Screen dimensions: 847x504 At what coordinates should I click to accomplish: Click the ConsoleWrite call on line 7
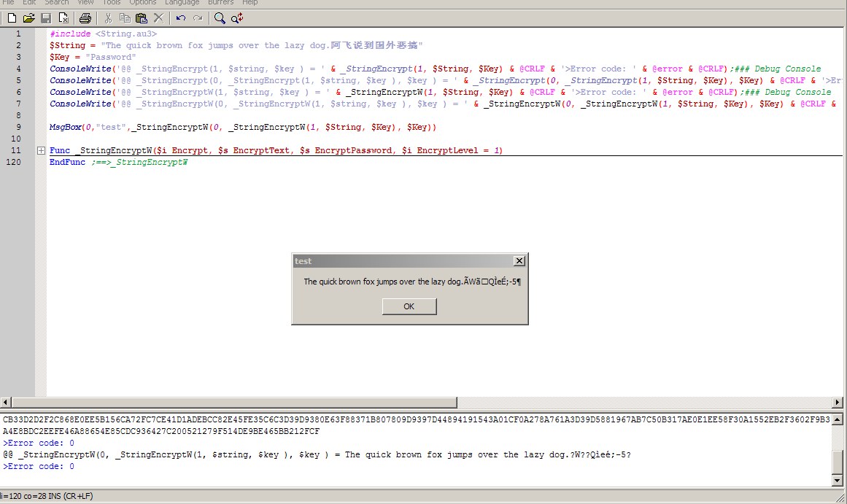[x=443, y=104]
